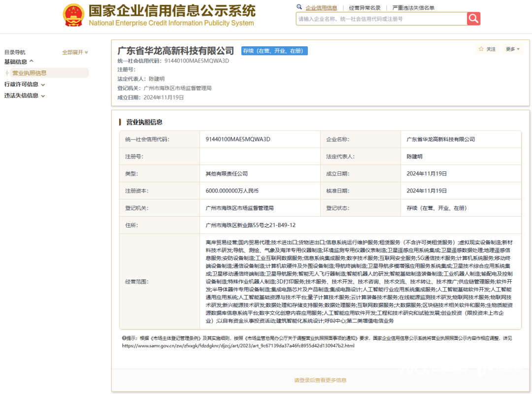
Task: Switch to the 严重违法失信名单 tab
Action: point(413,8)
